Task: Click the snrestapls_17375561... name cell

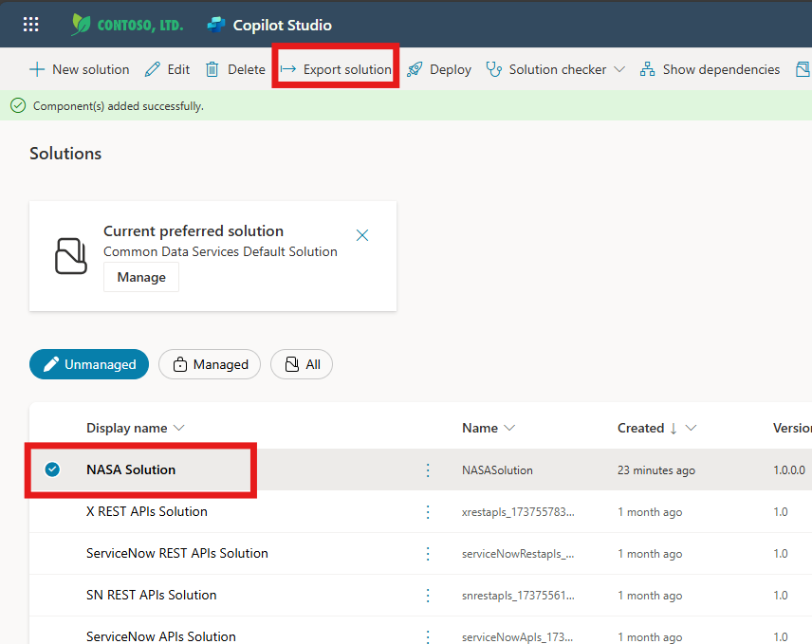Action: (x=518, y=596)
